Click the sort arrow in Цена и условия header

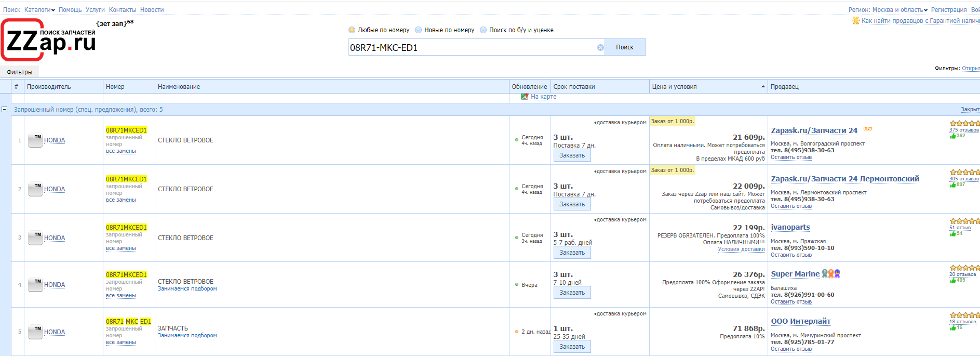point(763,87)
